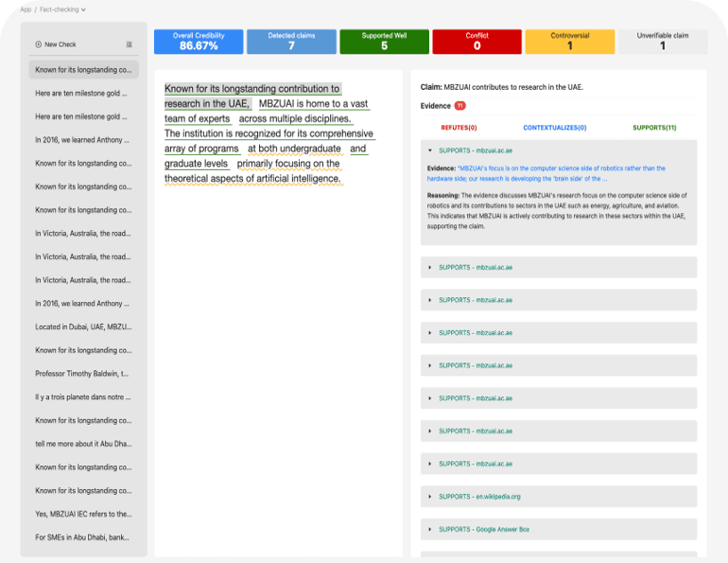The width and height of the screenshot is (728, 563).
Task: Start a New Check
Action: pos(56,44)
